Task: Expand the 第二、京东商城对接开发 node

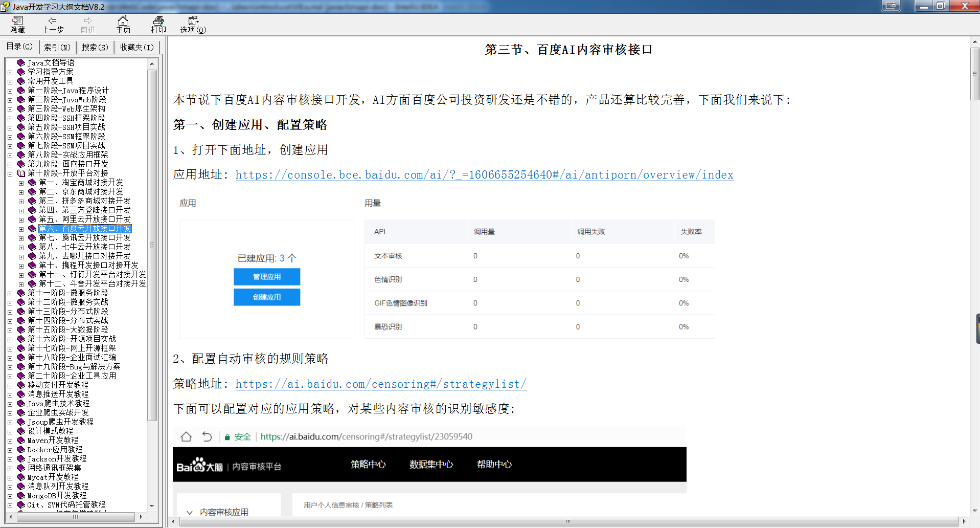Action: (x=21, y=192)
